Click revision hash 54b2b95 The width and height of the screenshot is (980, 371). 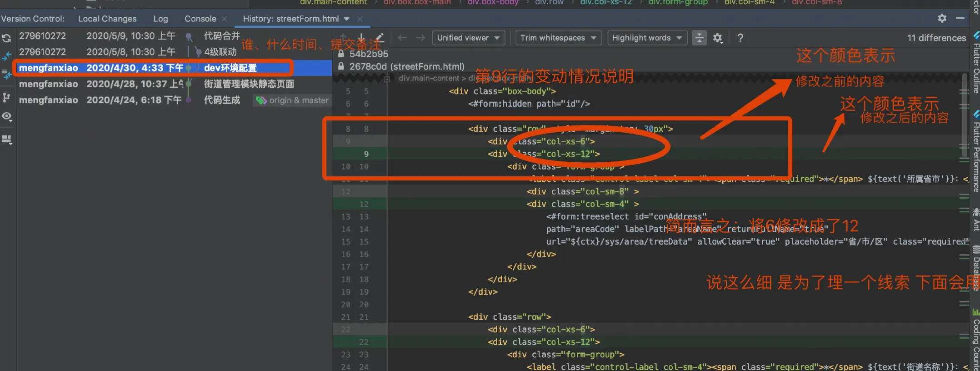369,54
